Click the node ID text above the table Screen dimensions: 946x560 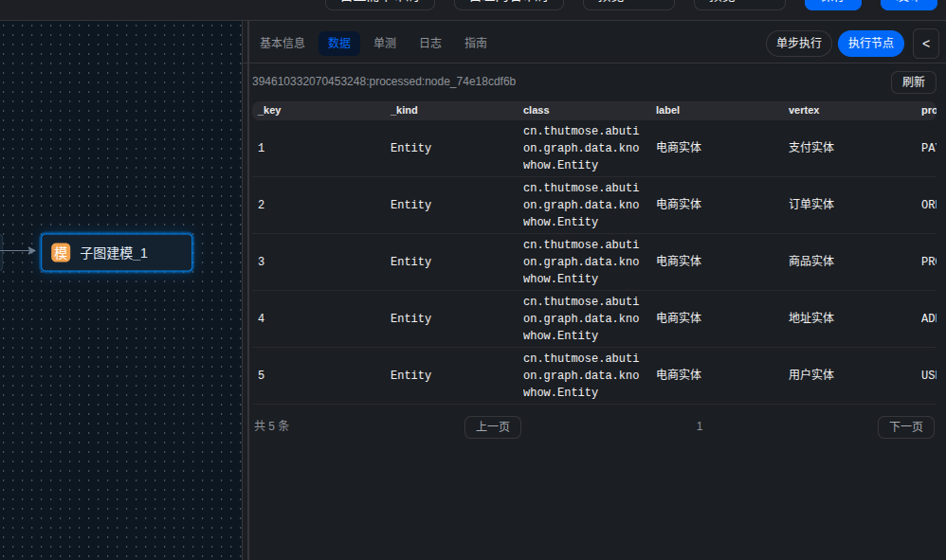click(x=384, y=82)
